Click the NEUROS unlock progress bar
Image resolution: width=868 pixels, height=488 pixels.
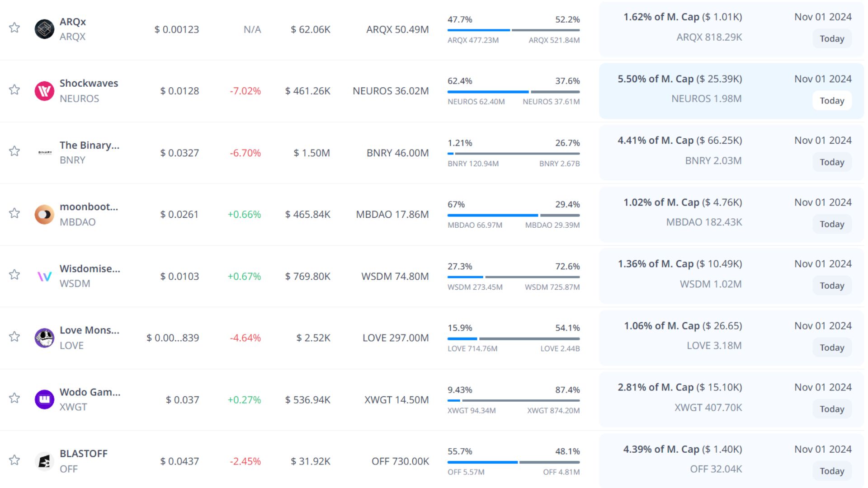point(514,92)
